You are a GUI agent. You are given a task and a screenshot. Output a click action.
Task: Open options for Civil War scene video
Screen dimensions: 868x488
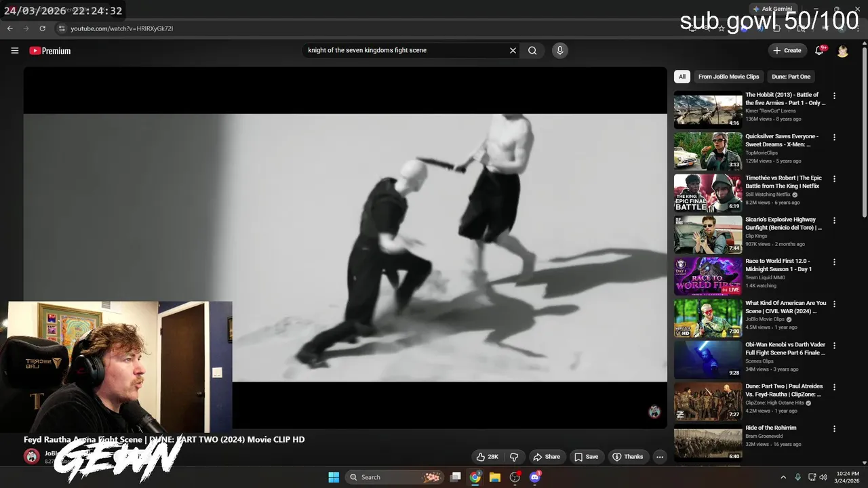coord(834,304)
